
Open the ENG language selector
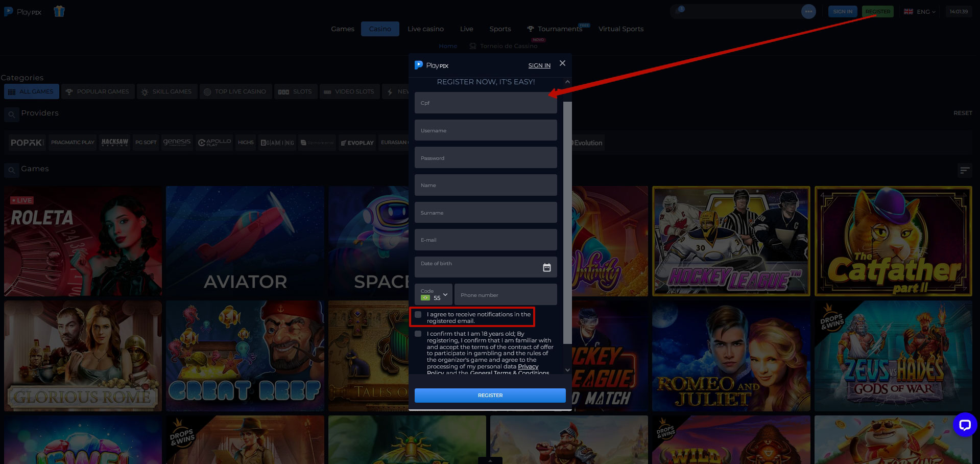pos(919,11)
